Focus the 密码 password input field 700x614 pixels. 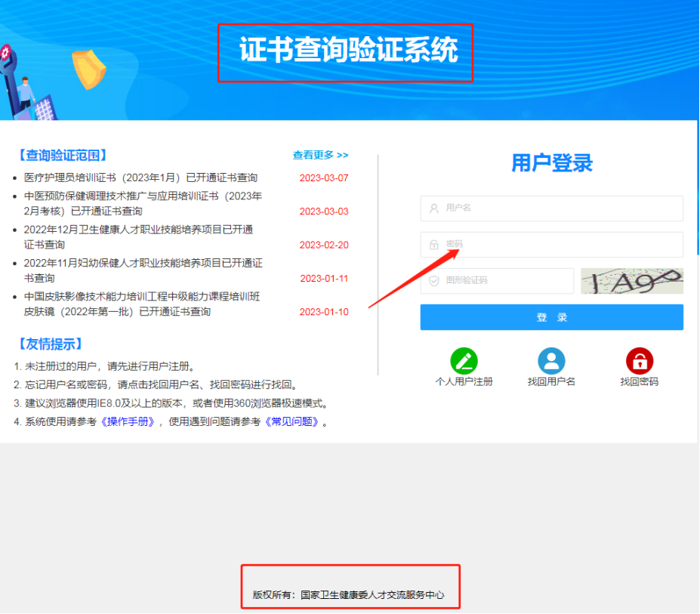tap(559, 245)
